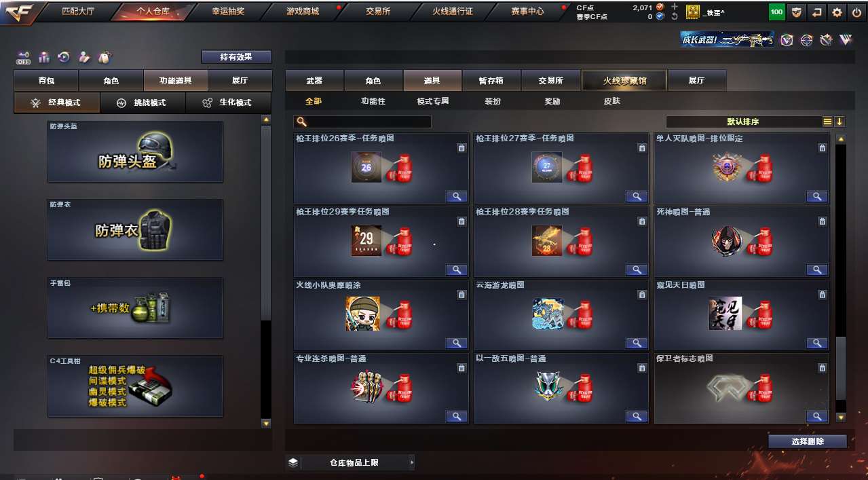
Task: Open the 默认排序 sort dropdown
Action: coord(744,122)
